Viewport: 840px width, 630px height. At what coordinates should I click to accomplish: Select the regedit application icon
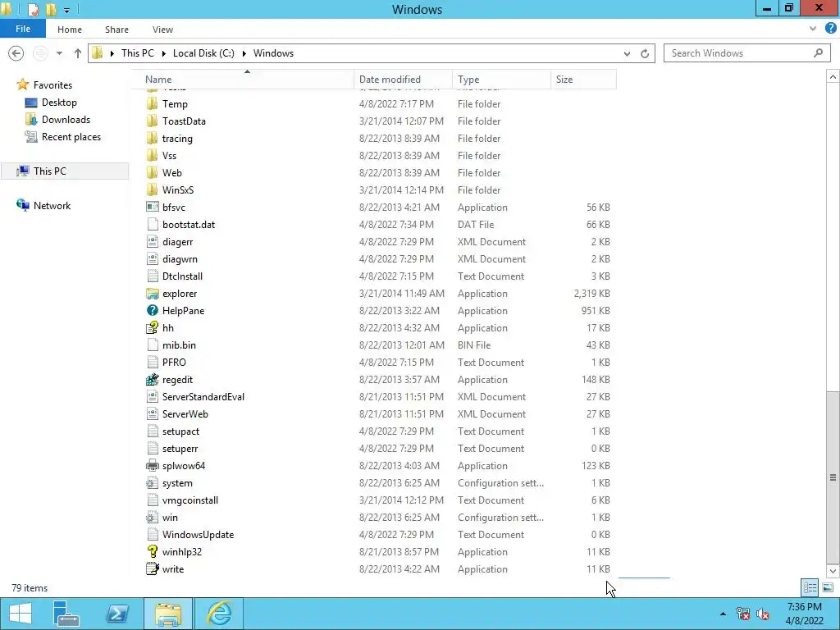click(x=152, y=379)
